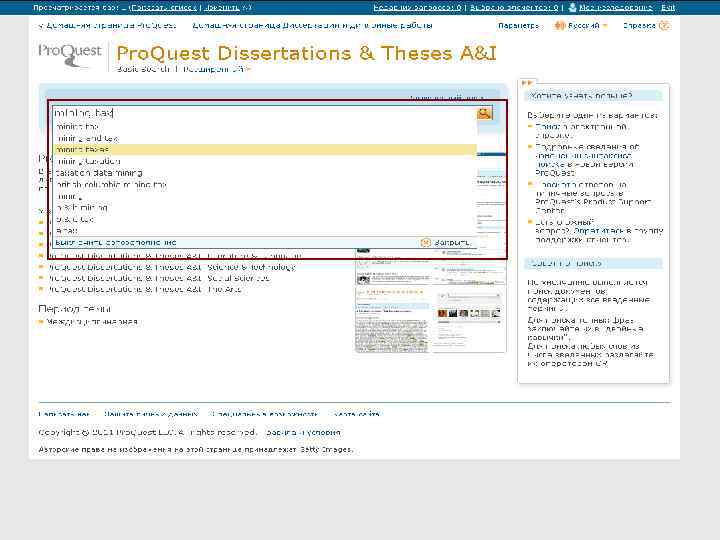Viewport: 720px width, 540px height.
Task: Choose the 'mining taxation' suggestion
Action: click(x=88, y=161)
